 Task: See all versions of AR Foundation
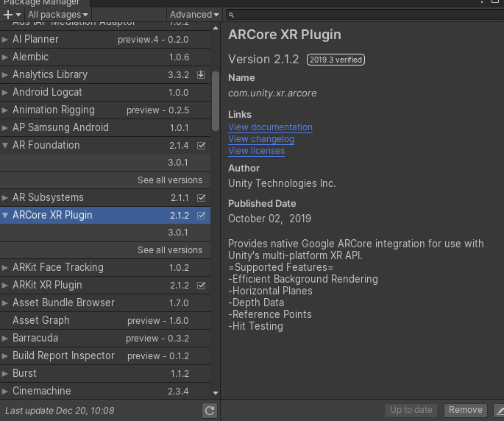pos(170,180)
